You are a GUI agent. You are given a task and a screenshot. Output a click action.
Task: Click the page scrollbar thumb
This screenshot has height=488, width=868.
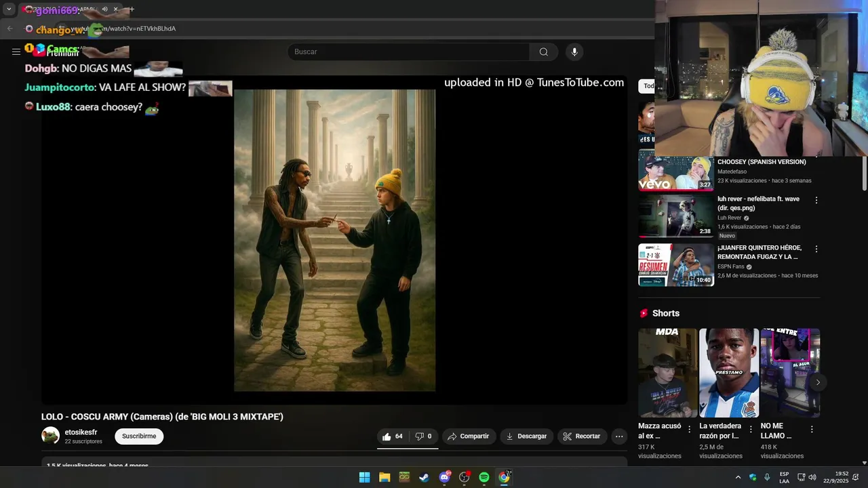click(x=864, y=174)
